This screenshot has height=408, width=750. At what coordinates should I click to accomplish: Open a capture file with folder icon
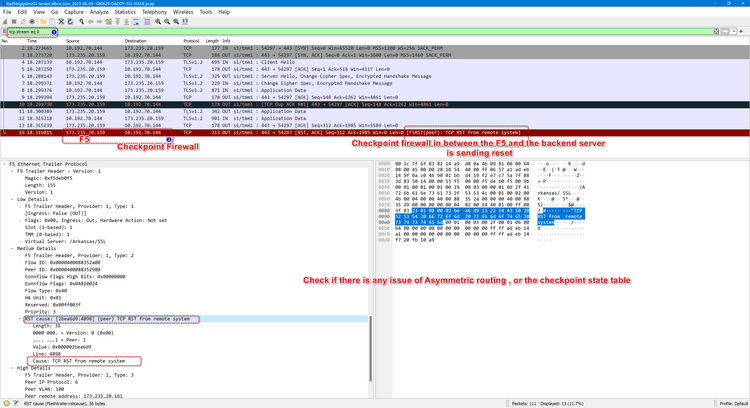[x=43, y=22]
